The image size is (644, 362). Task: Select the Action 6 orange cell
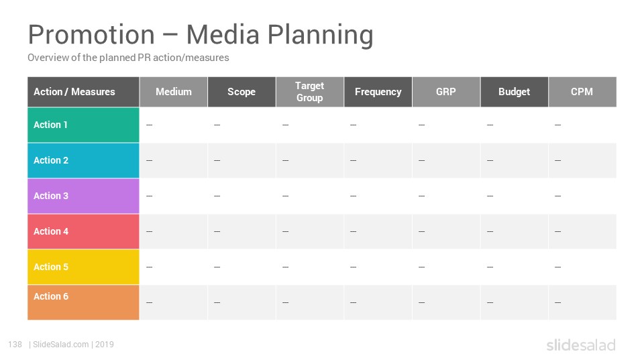pos(83,302)
